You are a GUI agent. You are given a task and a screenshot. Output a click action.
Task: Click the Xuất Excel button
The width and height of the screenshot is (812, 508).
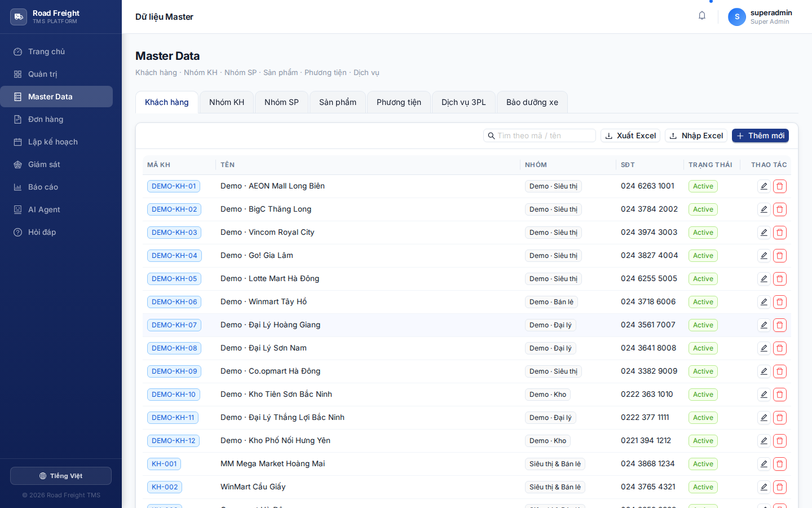[630, 135]
